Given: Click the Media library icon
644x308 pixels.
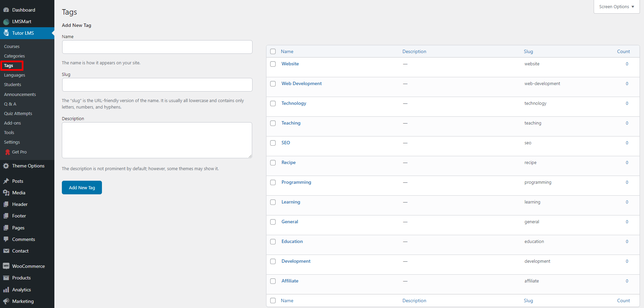Looking at the screenshot, I should pyautogui.click(x=6, y=193).
